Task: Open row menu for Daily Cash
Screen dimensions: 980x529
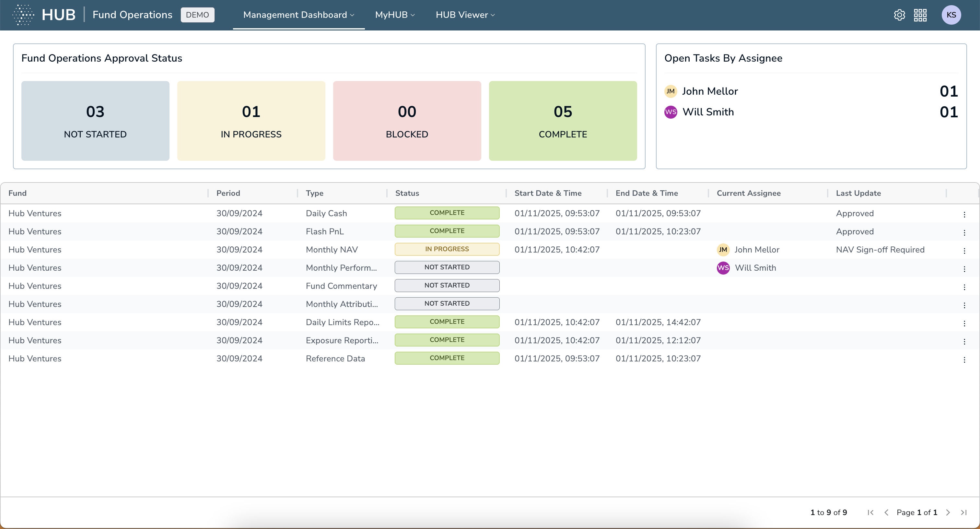Action: (x=964, y=214)
